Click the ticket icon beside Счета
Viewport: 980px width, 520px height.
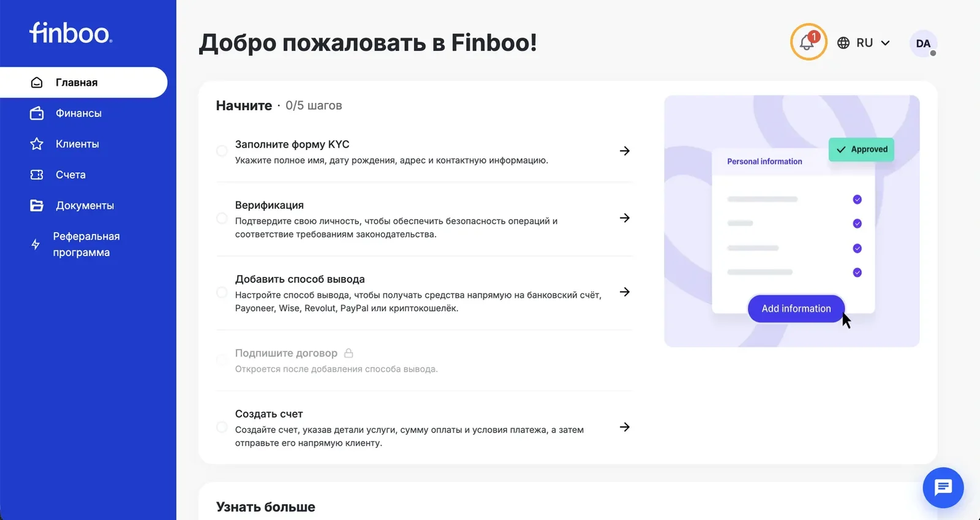[x=37, y=175]
